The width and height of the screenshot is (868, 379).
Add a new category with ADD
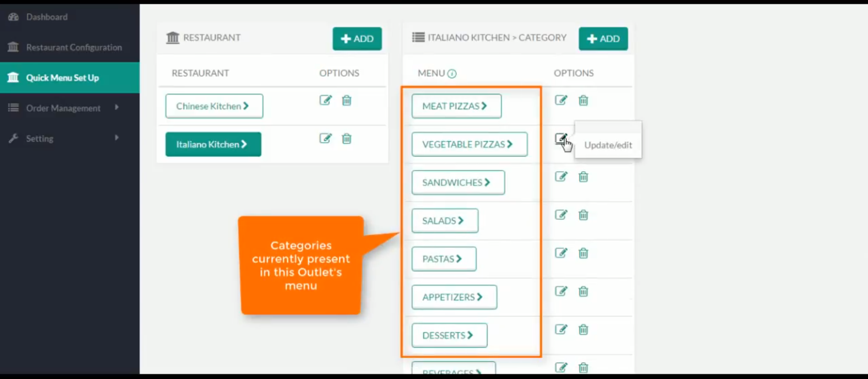603,39
